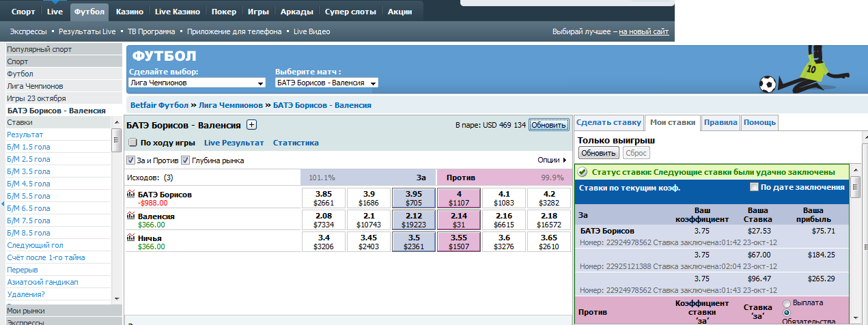Open Экспрессы submenu link
This screenshot has width=868, height=325.
tap(29, 31)
